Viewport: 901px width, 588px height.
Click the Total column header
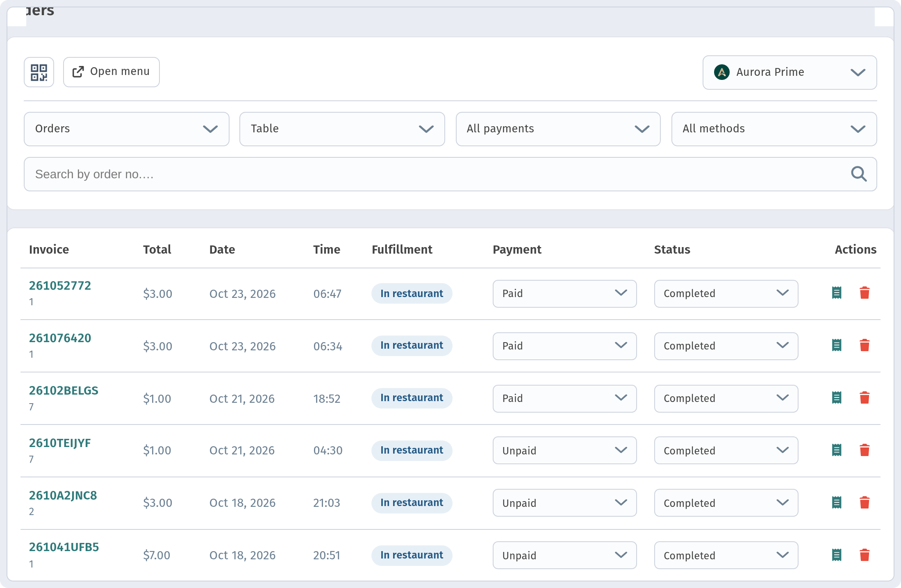(157, 250)
